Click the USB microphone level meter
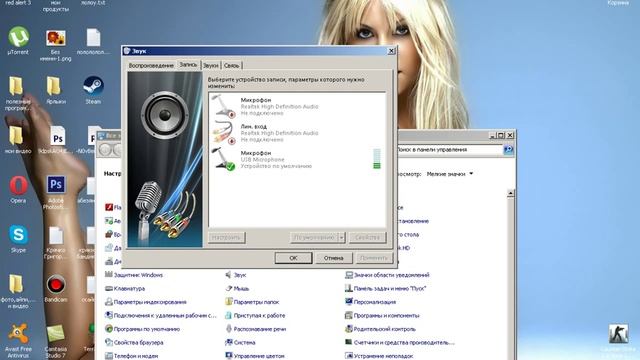The height and width of the screenshot is (360, 640). 377,159
